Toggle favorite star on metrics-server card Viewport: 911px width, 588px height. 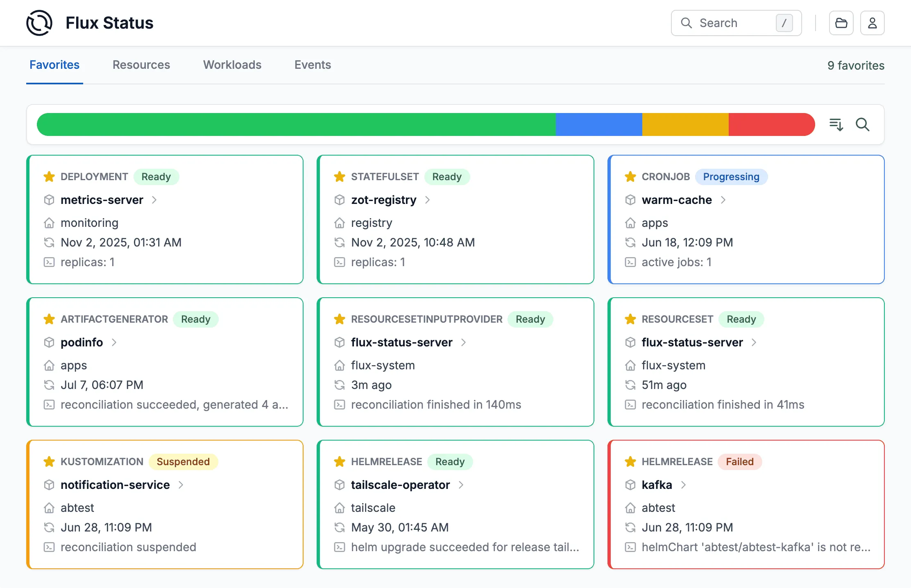click(x=49, y=176)
